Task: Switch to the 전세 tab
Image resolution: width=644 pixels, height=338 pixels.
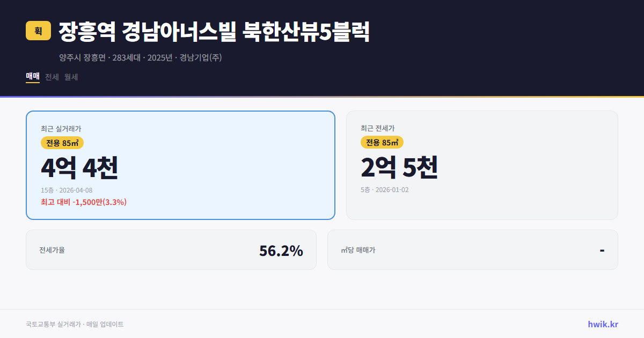Action: (x=50, y=77)
